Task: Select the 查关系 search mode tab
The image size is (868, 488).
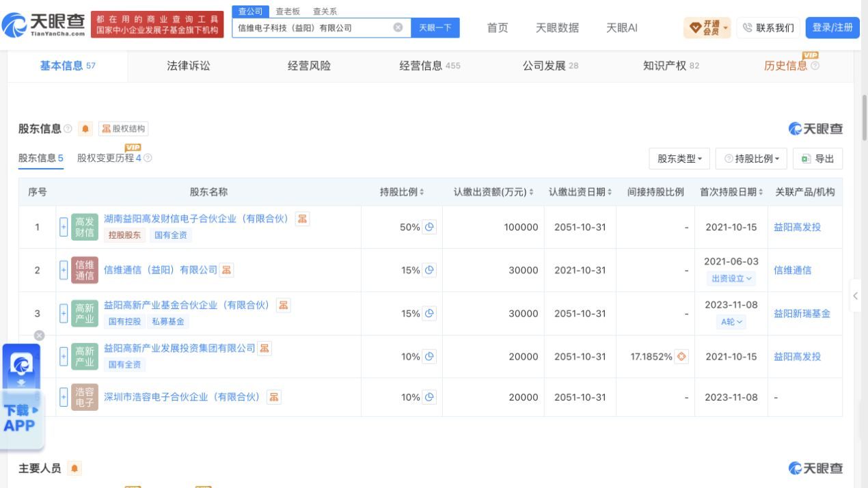Action: pyautogui.click(x=325, y=11)
